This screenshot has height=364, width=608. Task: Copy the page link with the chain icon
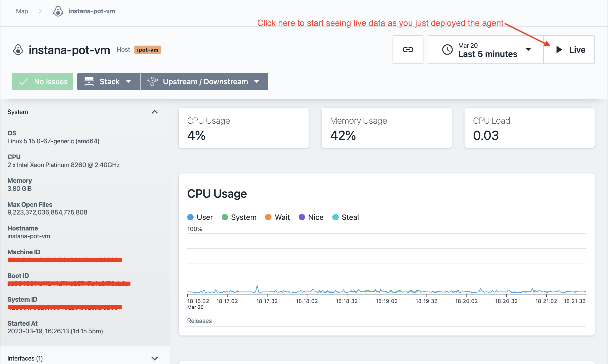[408, 50]
